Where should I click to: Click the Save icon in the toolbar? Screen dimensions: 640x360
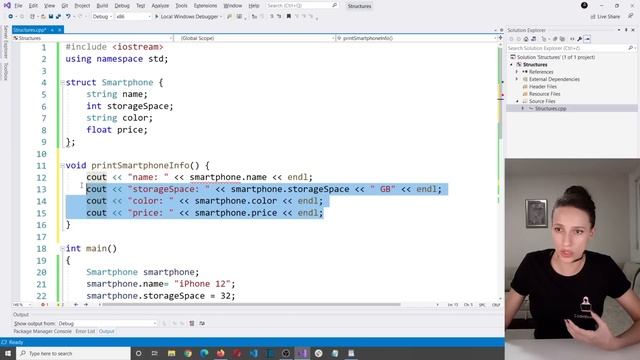click(x=51, y=17)
